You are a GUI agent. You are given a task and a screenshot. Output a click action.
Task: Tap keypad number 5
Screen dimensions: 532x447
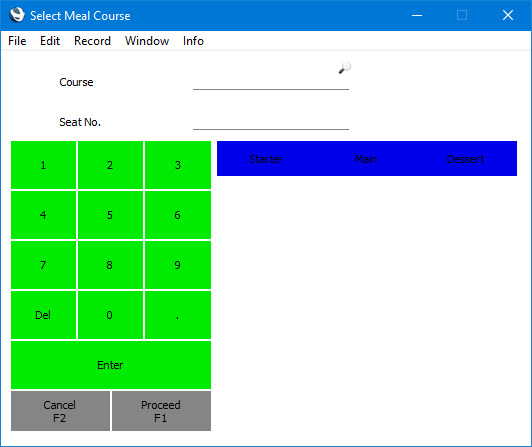coord(110,215)
